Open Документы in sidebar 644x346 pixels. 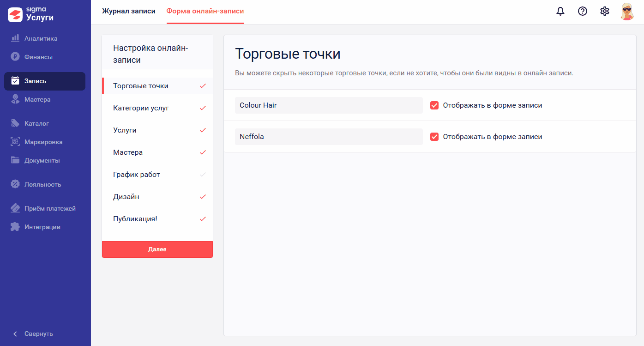(x=45, y=160)
